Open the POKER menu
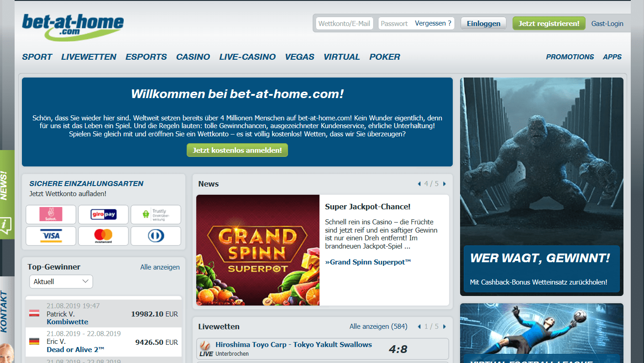 pos(385,57)
